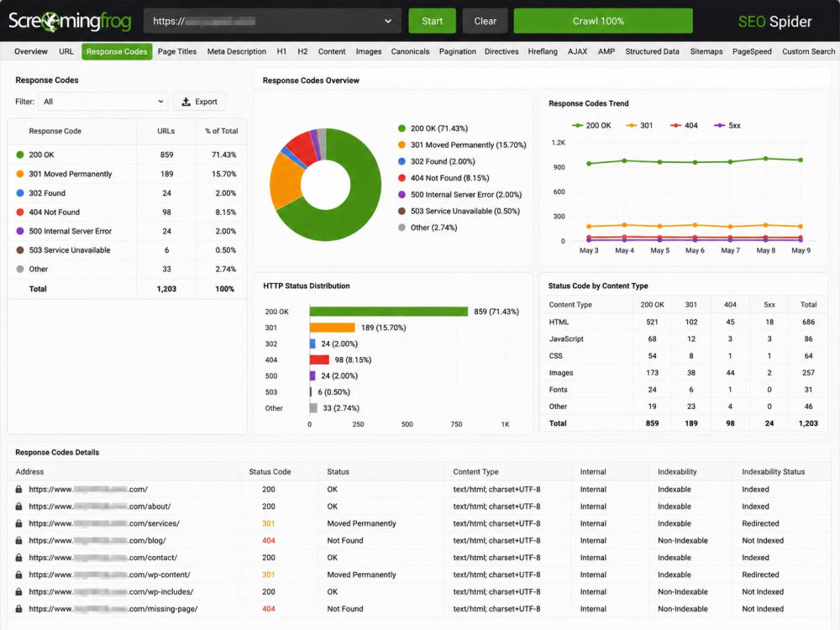Toggle 503 Service Unavailable pie legend entry
The height and width of the screenshot is (630, 840).
click(459, 211)
